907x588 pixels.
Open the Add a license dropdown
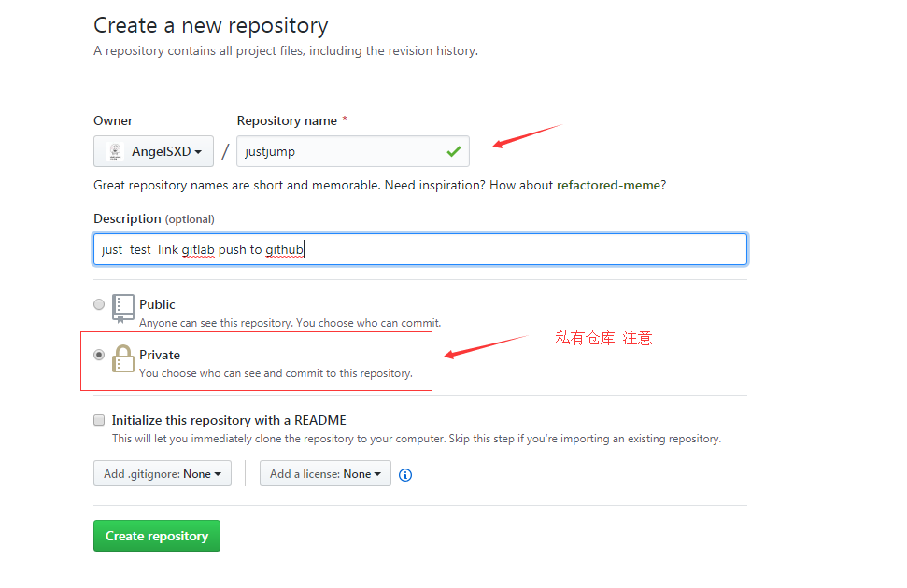coord(325,473)
